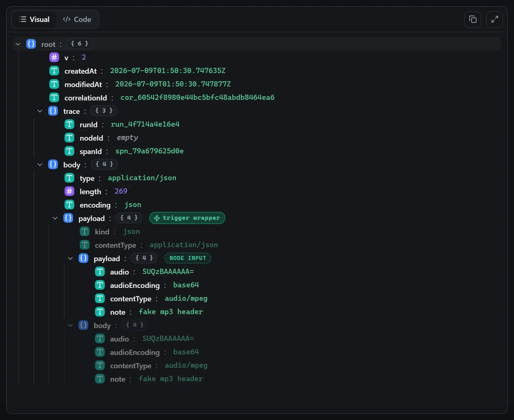Screen dimensions: 514x420
Task: Select the createdAt value 2026-07-09T01:50:30.747635Z
Action: coord(168,71)
